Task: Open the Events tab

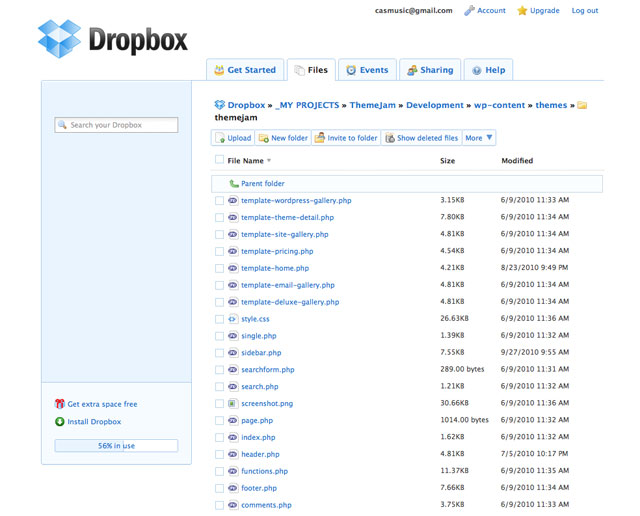Action: click(367, 70)
